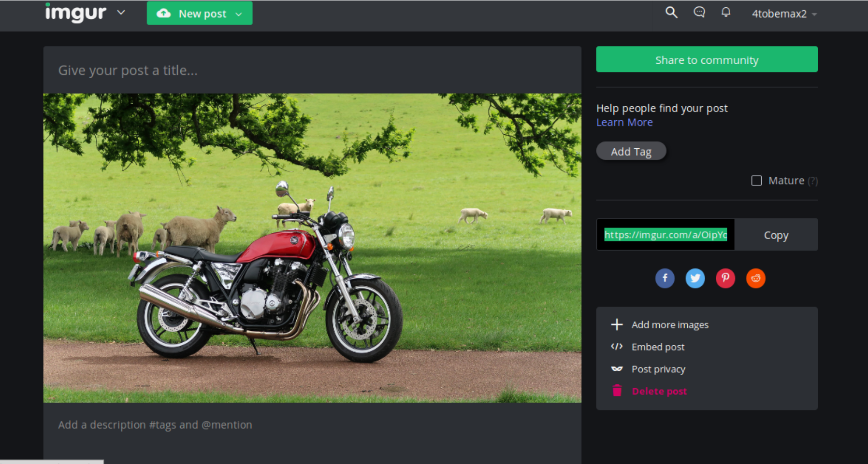Share the post on Reddit

(756, 278)
